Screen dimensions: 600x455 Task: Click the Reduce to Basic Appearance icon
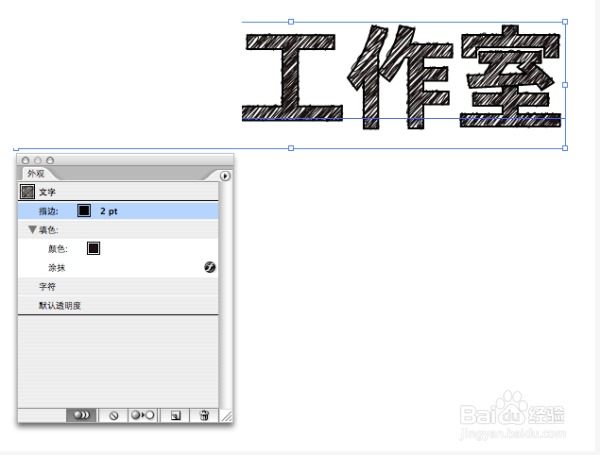[143, 415]
